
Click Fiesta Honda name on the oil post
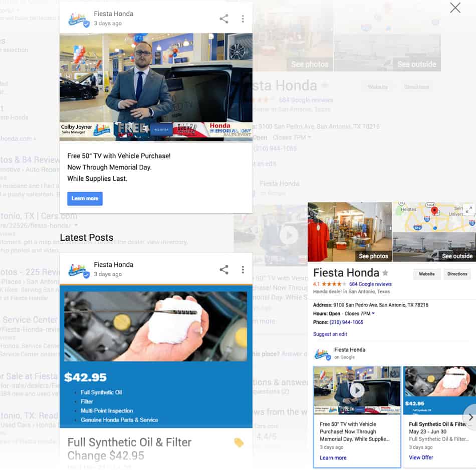click(114, 265)
